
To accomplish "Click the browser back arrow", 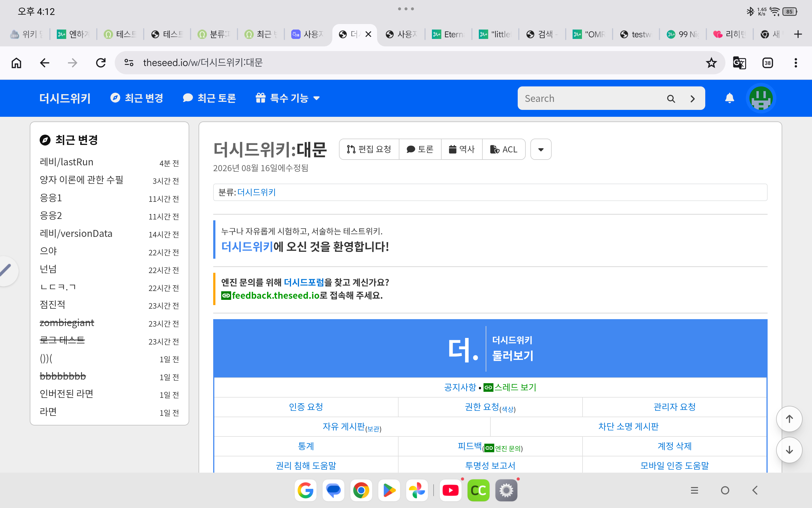I will (x=44, y=63).
